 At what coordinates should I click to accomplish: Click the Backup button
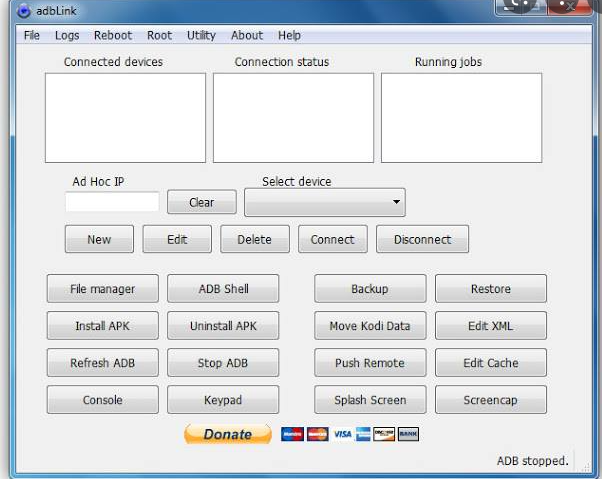tap(370, 289)
